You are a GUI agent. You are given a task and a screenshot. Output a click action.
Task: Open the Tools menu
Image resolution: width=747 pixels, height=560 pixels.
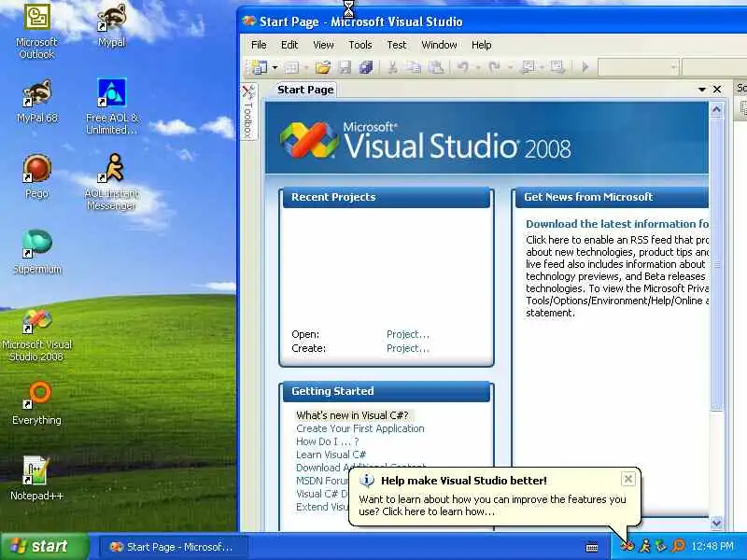[x=360, y=45]
